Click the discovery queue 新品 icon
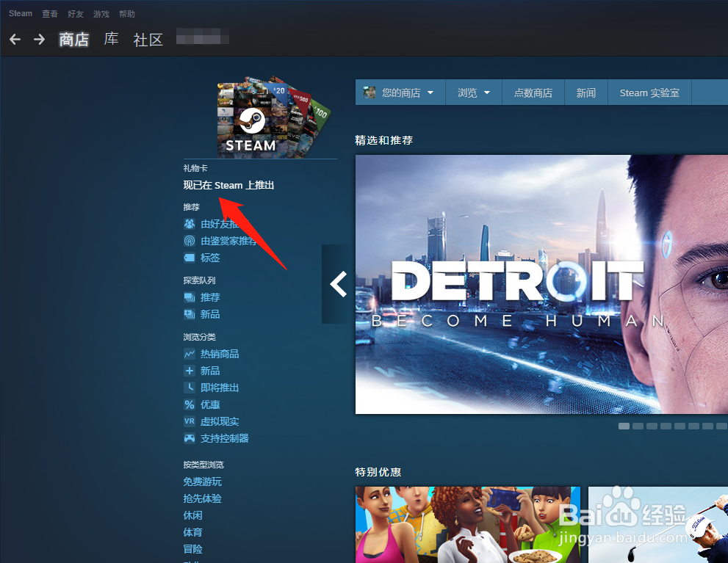This screenshot has height=563, width=728. (x=190, y=314)
